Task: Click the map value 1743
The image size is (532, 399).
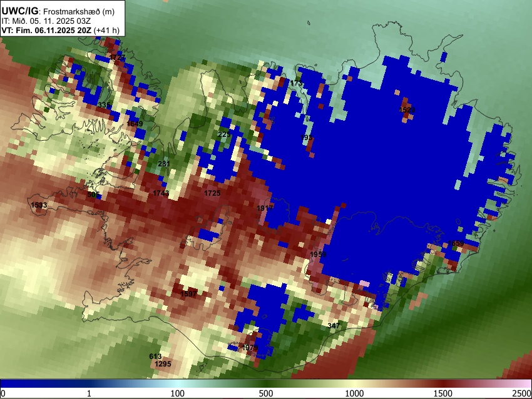Action: click(161, 193)
